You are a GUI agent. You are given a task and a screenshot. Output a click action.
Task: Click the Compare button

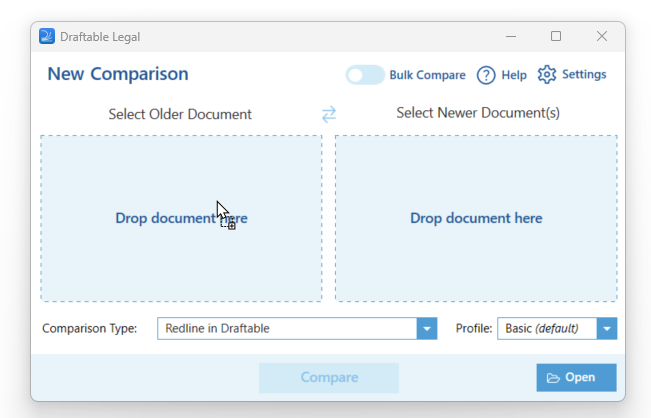329,377
